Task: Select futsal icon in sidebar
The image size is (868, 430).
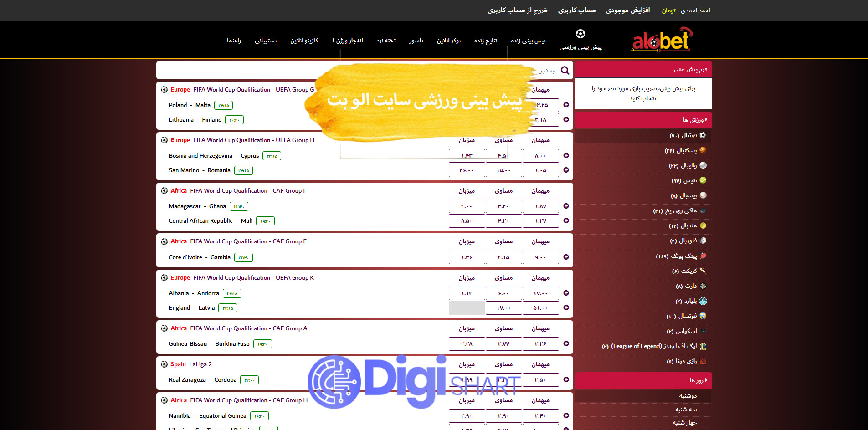Action: pyautogui.click(x=703, y=316)
